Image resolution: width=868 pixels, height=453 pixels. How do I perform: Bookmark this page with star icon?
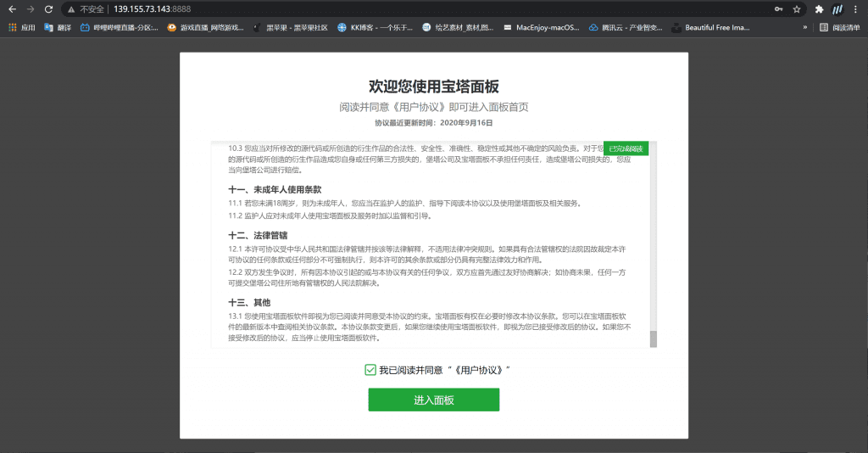(797, 9)
